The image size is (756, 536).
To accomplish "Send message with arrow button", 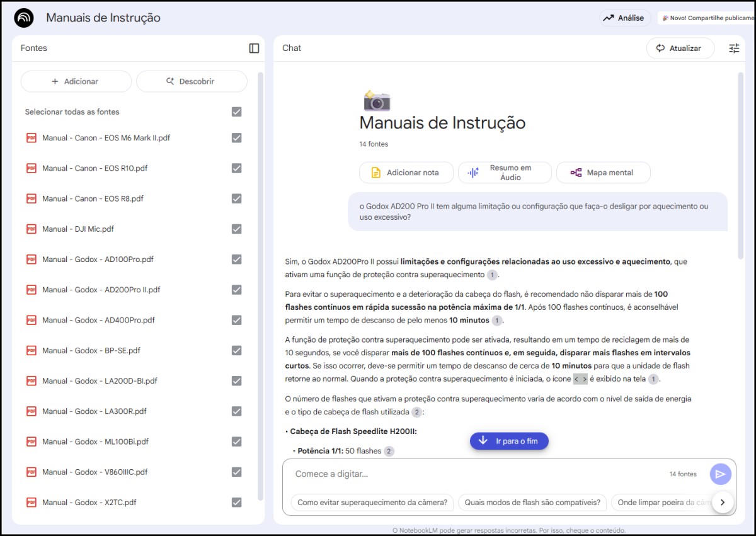I will tap(720, 474).
